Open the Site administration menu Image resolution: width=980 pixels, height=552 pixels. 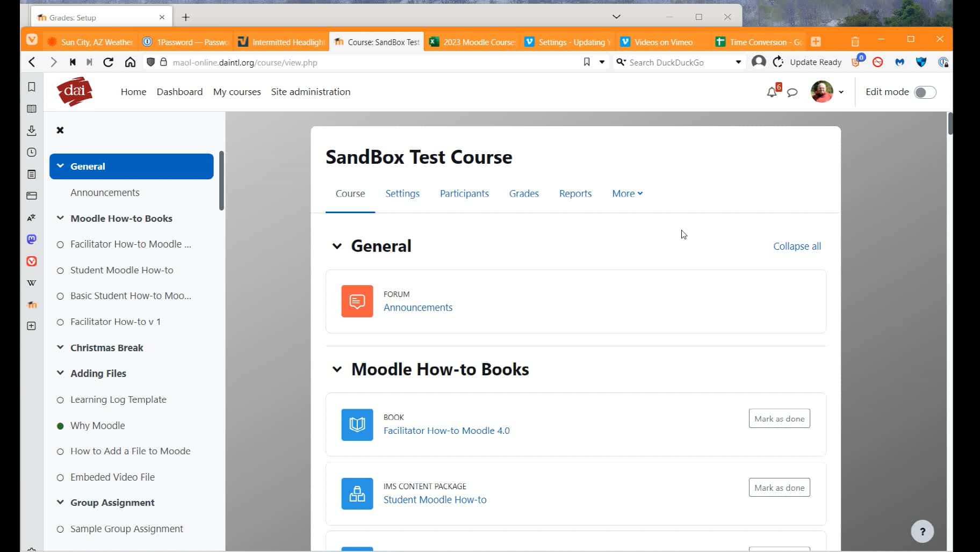pyautogui.click(x=311, y=91)
